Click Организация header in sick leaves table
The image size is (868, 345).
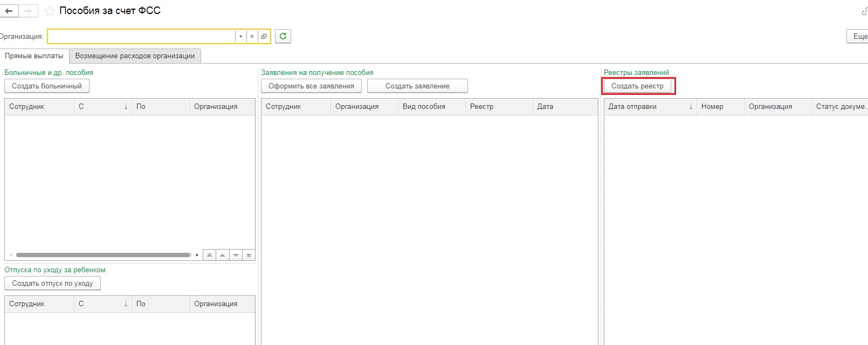point(222,107)
